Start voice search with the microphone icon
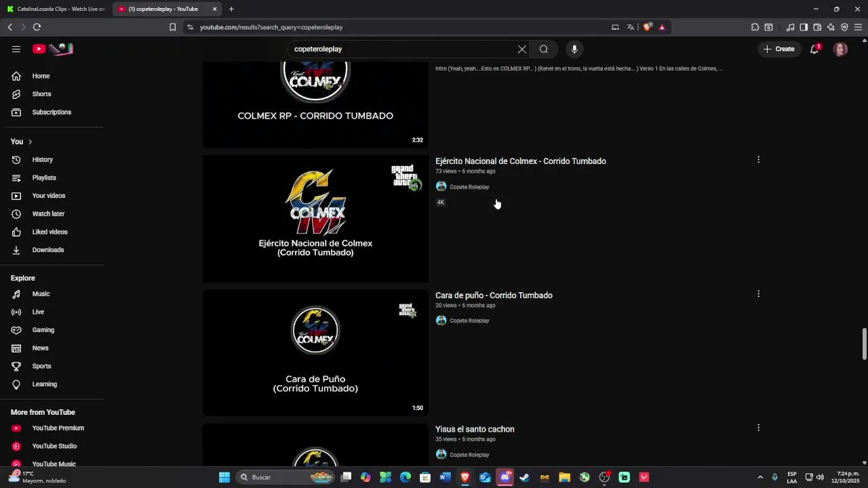This screenshot has height=488, width=868. (x=574, y=49)
